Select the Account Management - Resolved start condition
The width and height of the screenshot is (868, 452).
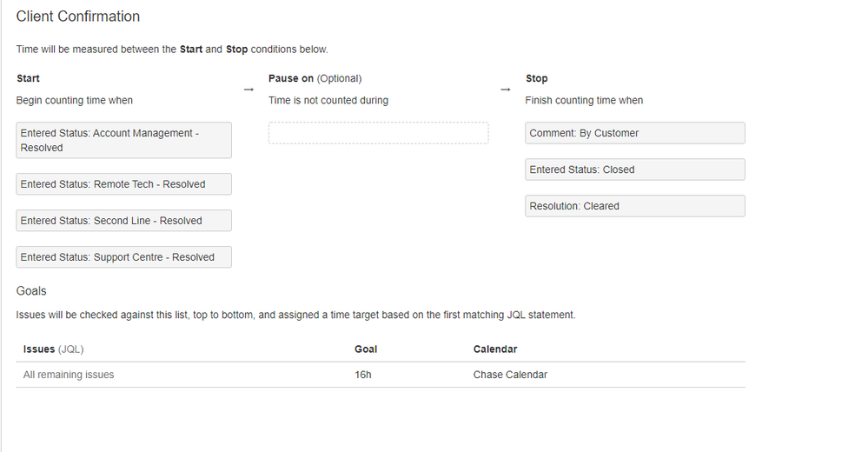coord(124,140)
